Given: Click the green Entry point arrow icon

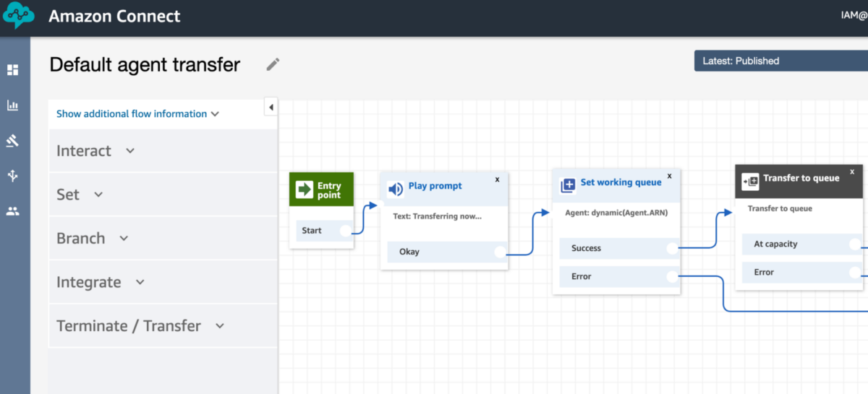Looking at the screenshot, I should (x=304, y=189).
